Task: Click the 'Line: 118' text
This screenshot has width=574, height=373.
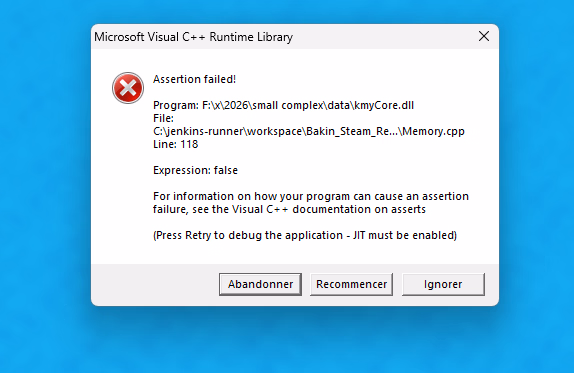Action: click(x=175, y=144)
